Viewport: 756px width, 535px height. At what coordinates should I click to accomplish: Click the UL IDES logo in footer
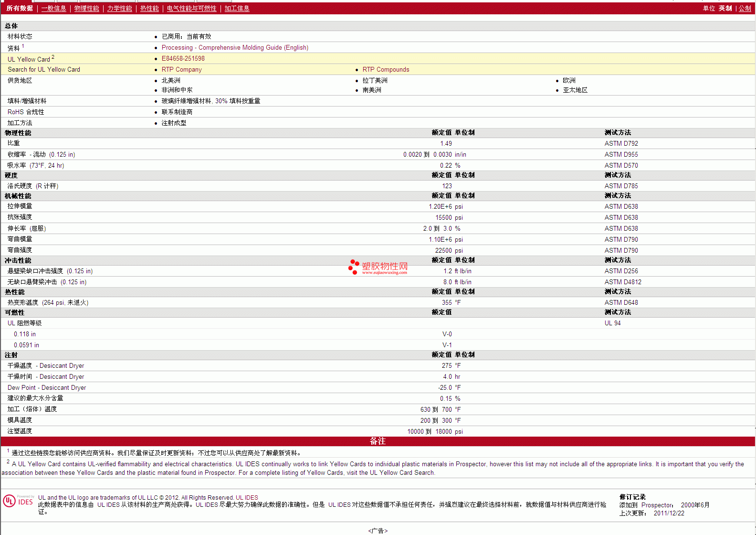18,501
